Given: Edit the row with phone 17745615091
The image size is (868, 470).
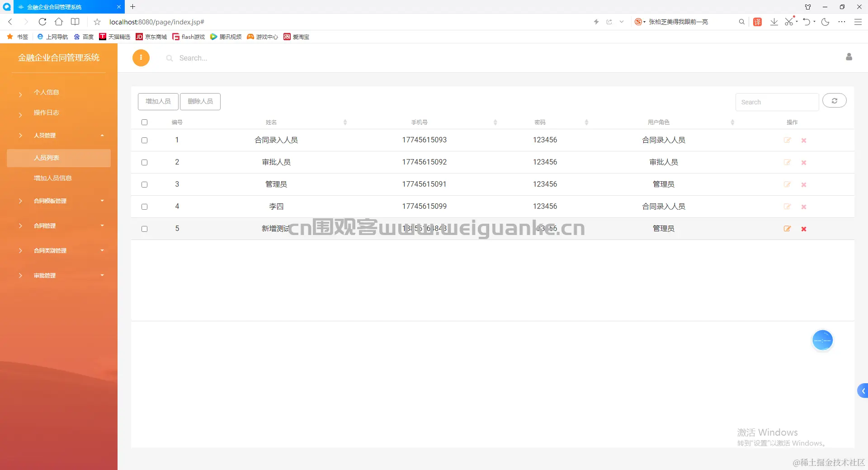Looking at the screenshot, I should pos(787,184).
